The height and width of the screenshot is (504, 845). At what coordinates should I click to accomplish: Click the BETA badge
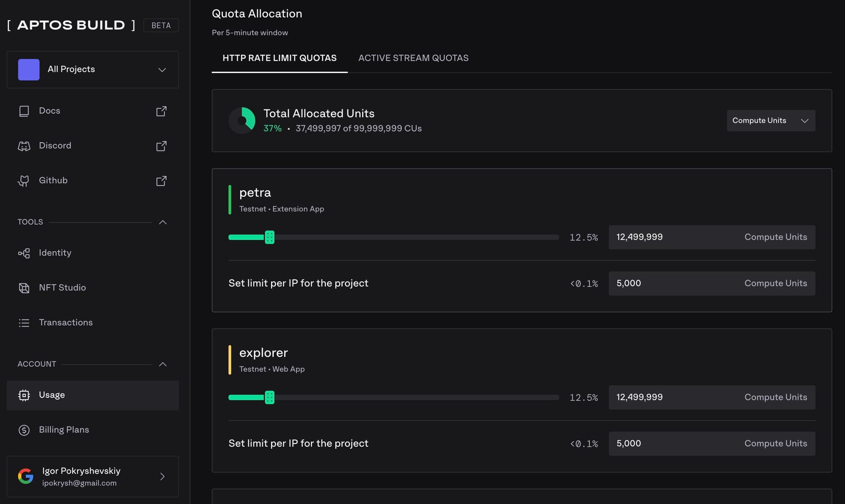[161, 26]
